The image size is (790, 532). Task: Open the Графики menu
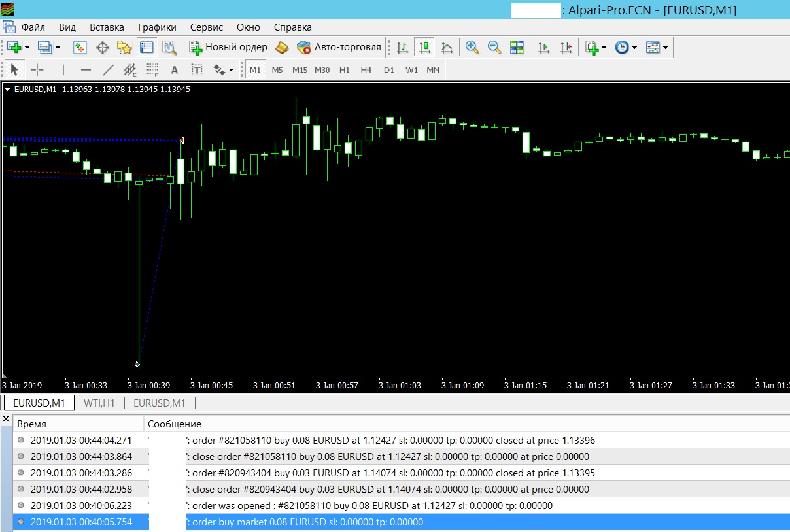157,27
